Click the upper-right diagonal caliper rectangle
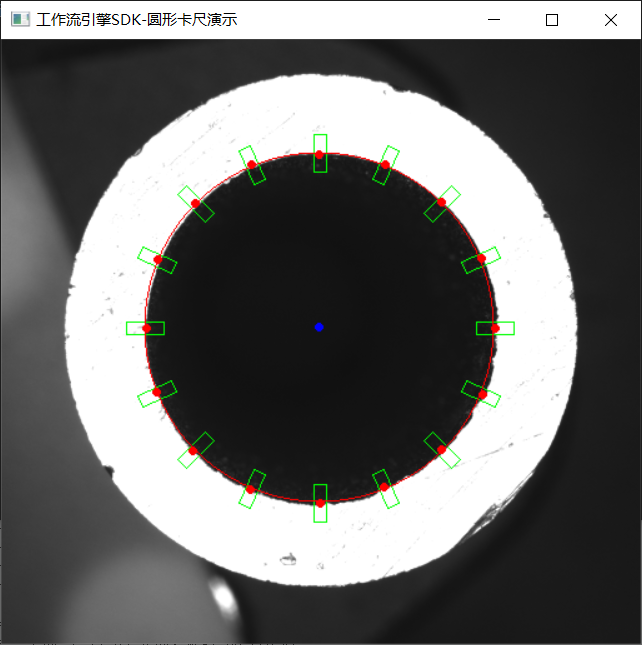 click(442, 204)
